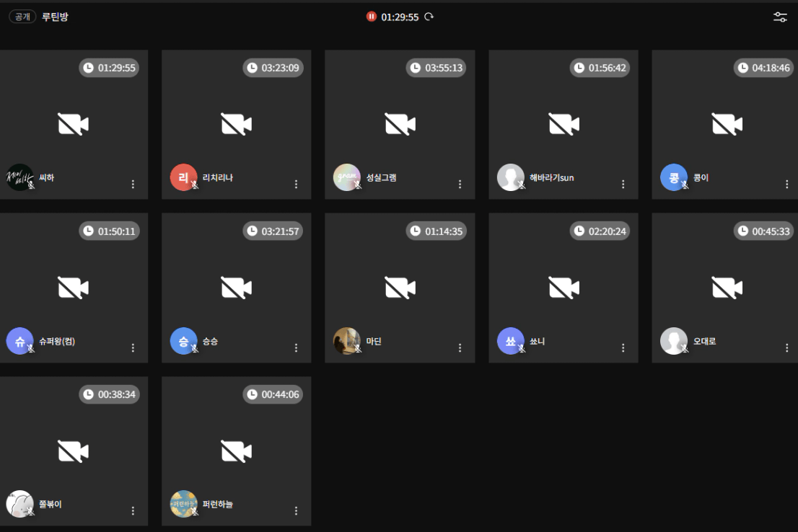Open more options for 오대로
798x532 pixels.
coord(786,348)
